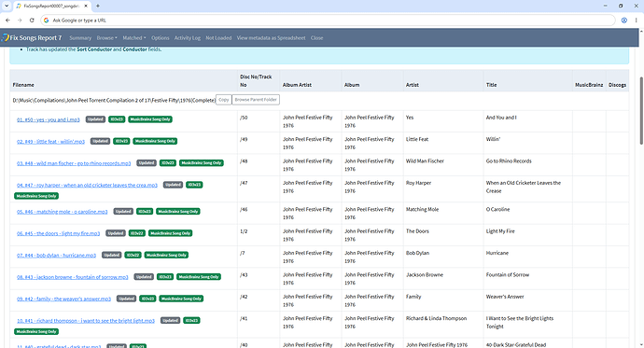This screenshot has width=644, height=348.
Task: Go back using the browser back arrow
Action: [x=7, y=21]
